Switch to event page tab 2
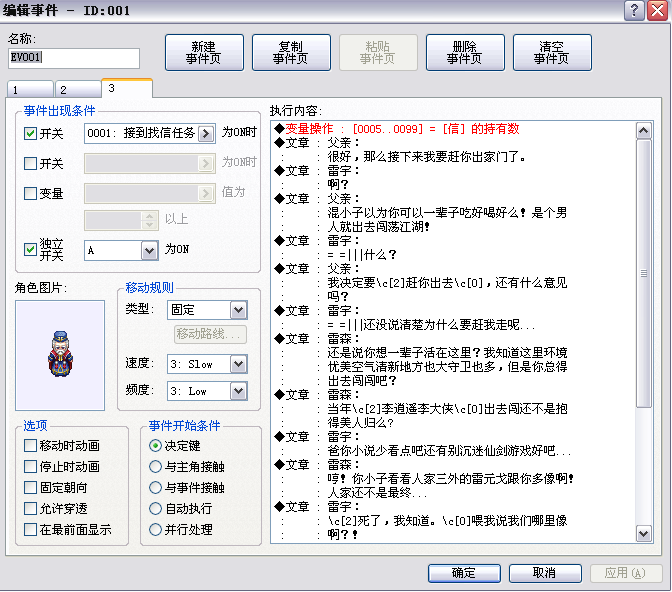Image resolution: width=672 pixels, height=592 pixels. 78,90
